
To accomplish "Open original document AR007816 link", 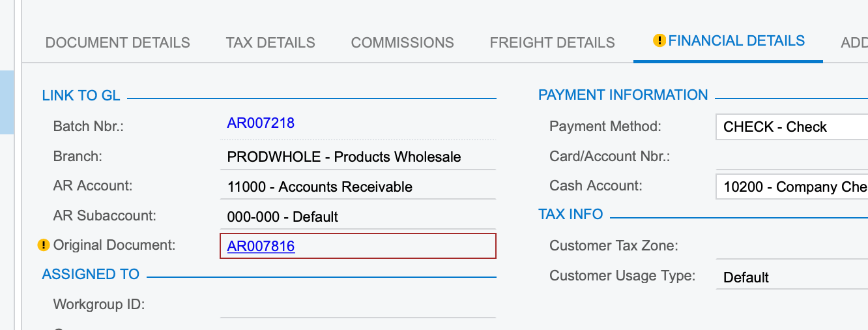I will pos(261,247).
